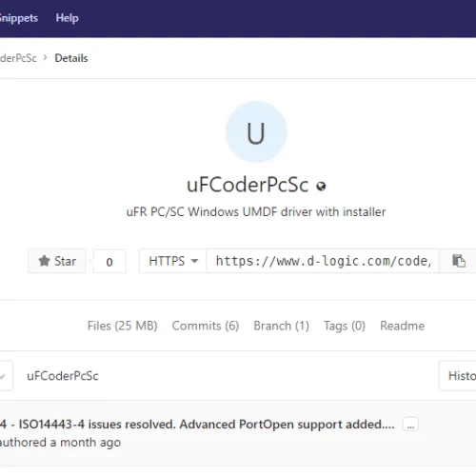Viewport: 476px width, 476px height.
Task: Click the U project avatar circle
Action: click(256, 132)
